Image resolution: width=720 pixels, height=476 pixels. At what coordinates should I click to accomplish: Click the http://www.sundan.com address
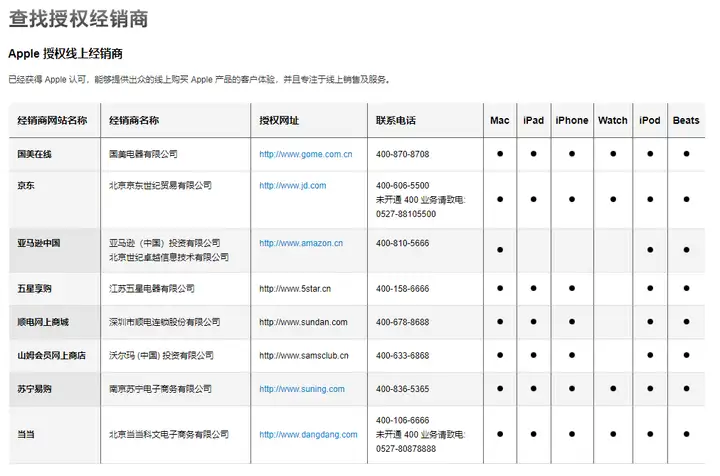point(303,322)
